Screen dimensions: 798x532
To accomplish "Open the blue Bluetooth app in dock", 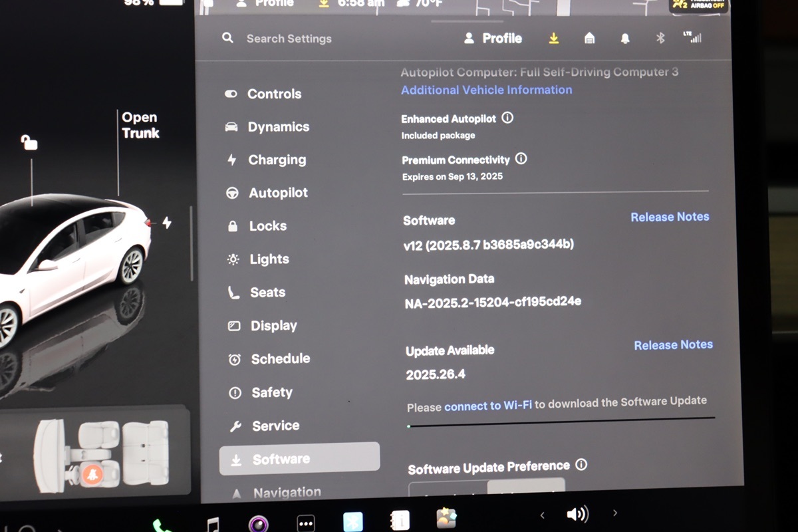I will point(352,522).
